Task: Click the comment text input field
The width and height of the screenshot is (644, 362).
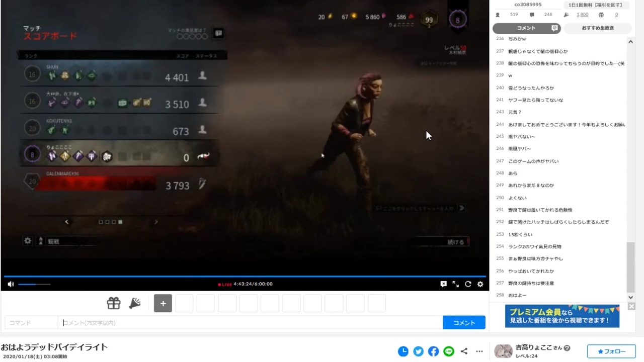Action: (251, 323)
